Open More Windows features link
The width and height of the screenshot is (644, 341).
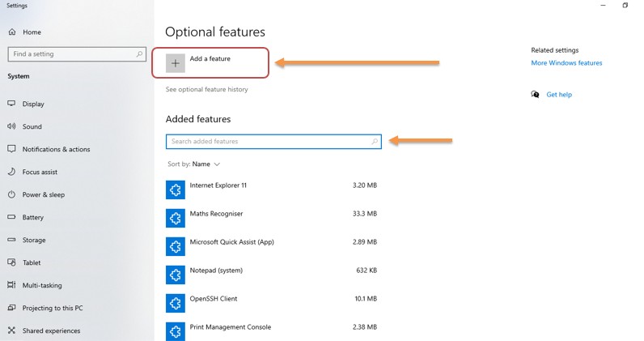(566, 63)
